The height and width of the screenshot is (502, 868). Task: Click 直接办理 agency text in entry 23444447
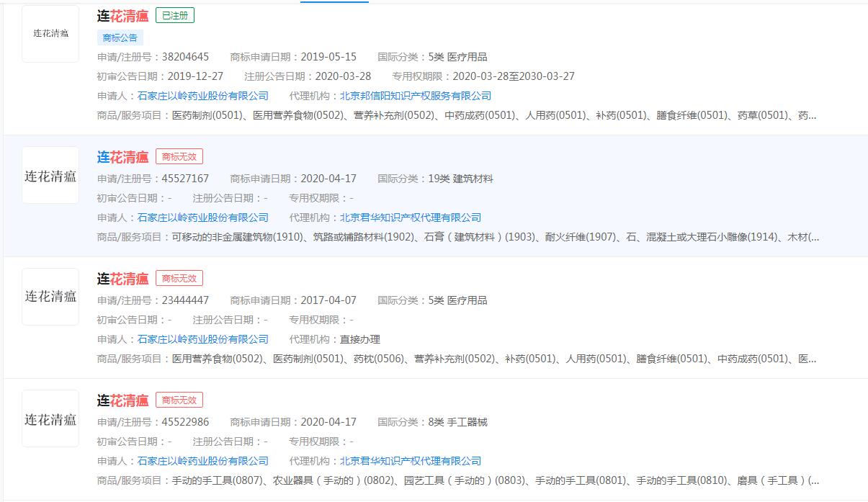pos(360,339)
